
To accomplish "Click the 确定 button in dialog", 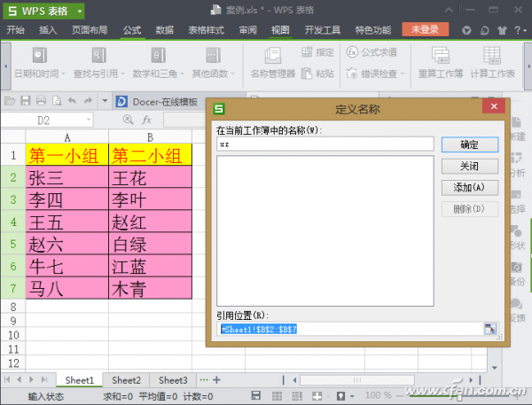I will 470,144.
